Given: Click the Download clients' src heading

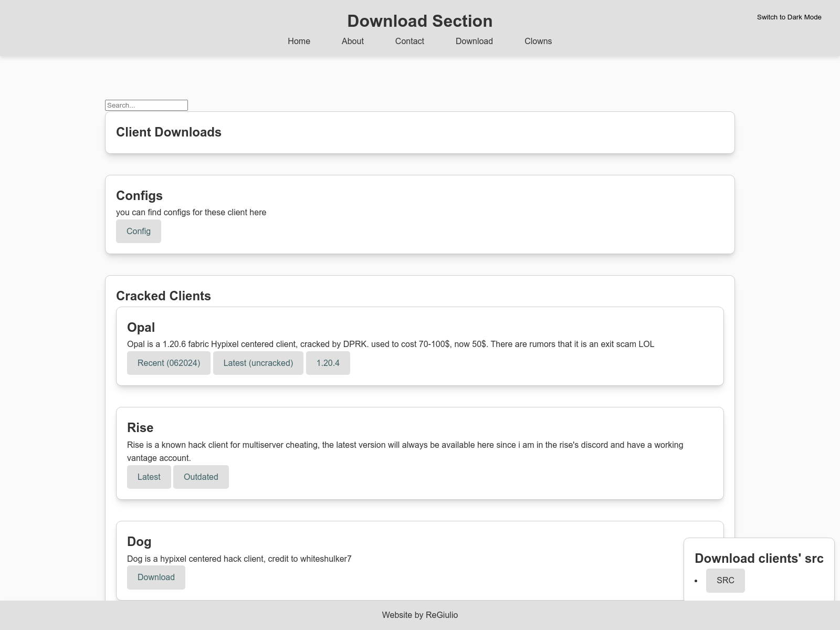Looking at the screenshot, I should click(759, 559).
